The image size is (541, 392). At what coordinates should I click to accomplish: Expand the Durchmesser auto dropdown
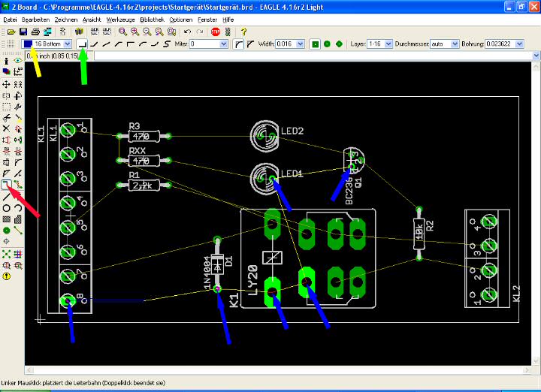455,44
